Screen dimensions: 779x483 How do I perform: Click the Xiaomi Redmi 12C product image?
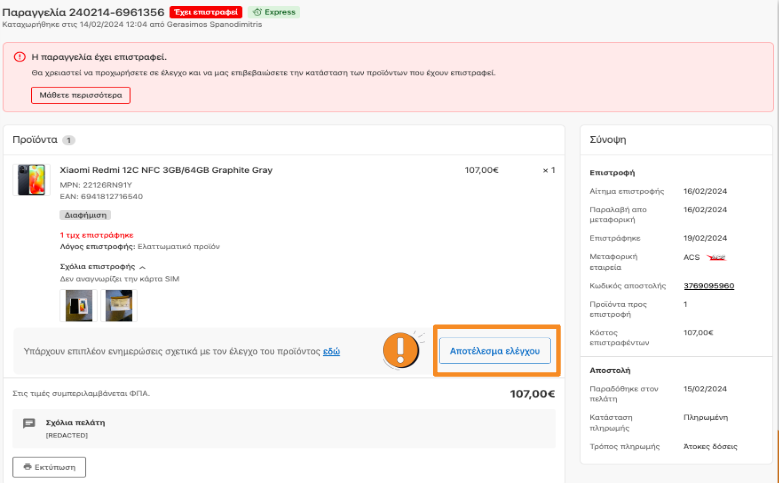click(x=31, y=180)
